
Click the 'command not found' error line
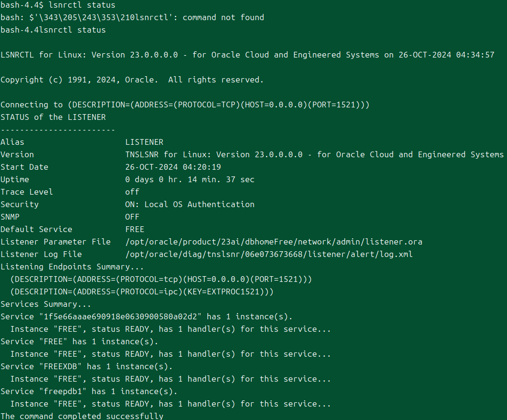[132, 17]
